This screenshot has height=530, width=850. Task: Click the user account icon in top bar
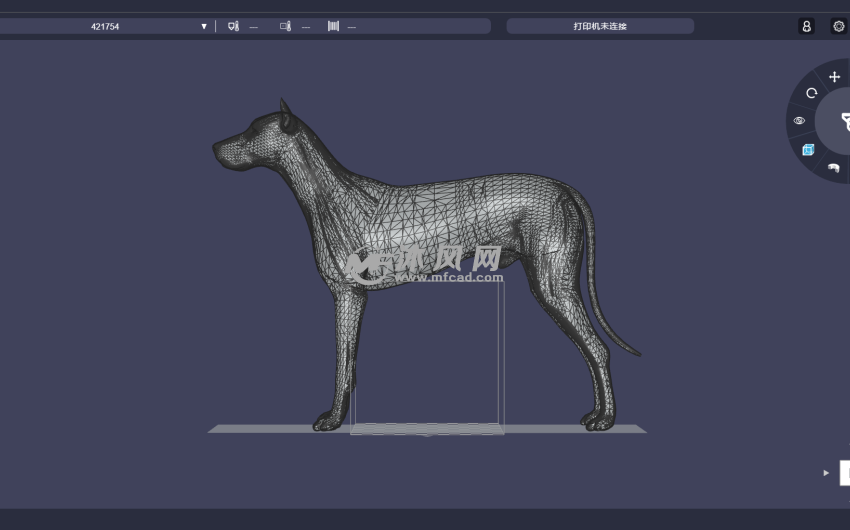click(x=807, y=26)
